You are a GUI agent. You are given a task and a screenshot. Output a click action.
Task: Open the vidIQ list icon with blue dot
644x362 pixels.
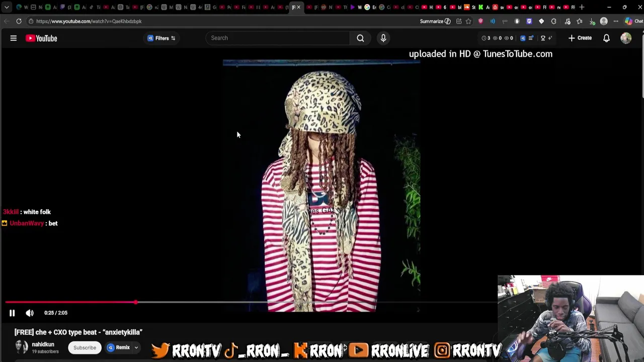[x=531, y=38]
